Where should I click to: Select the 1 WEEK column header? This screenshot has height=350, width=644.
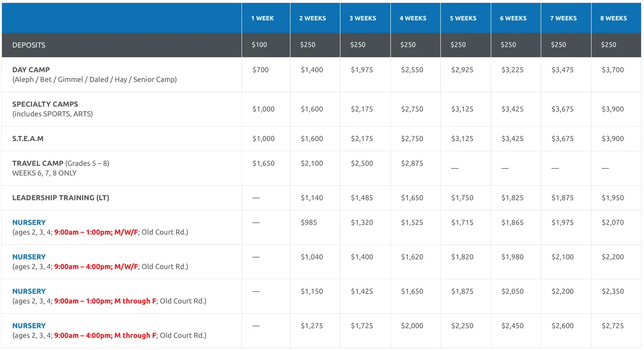click(262, 18)
